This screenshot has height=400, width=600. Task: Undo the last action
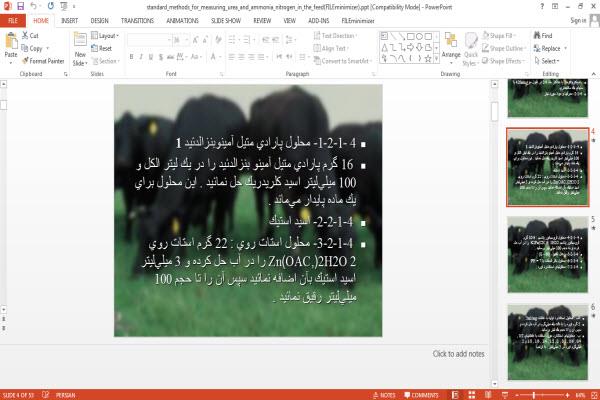pyautogui.click(x=34, y=6)
